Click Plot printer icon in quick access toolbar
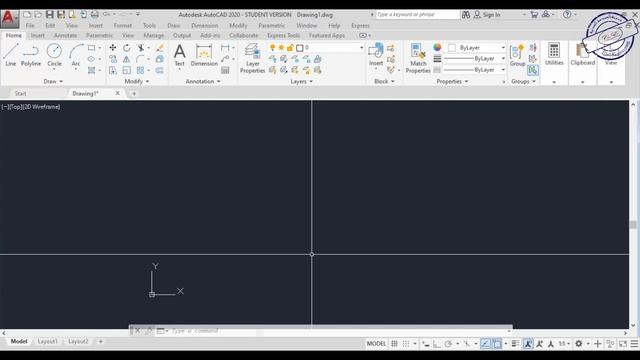 tap(95, 14)
